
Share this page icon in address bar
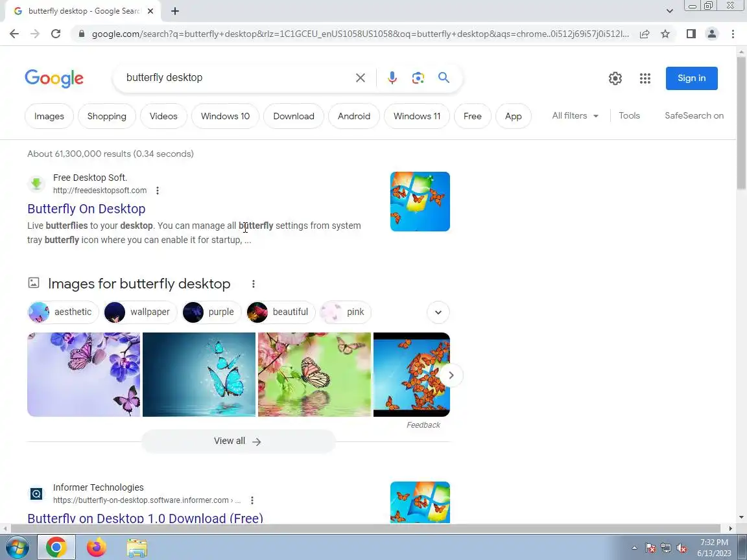tap(644, 34)
